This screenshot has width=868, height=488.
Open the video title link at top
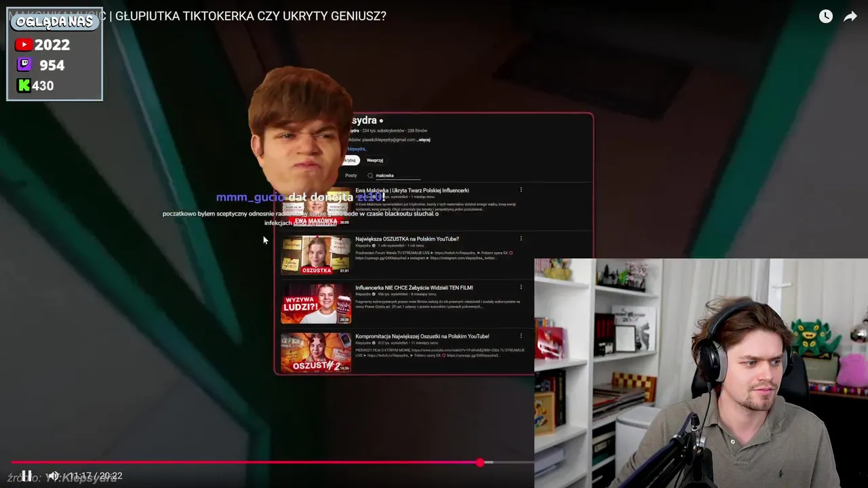(x=197, y=16)
